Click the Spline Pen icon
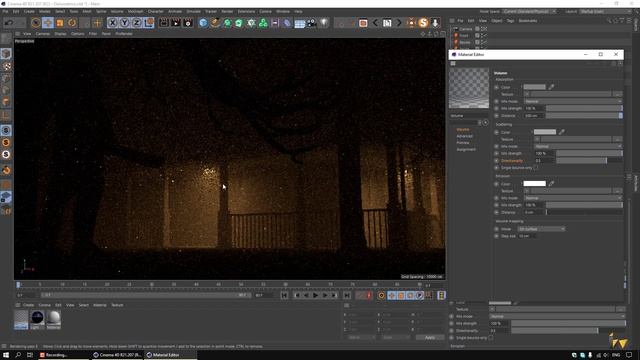Viewport: 640px width, 360px height. [215, 23]
